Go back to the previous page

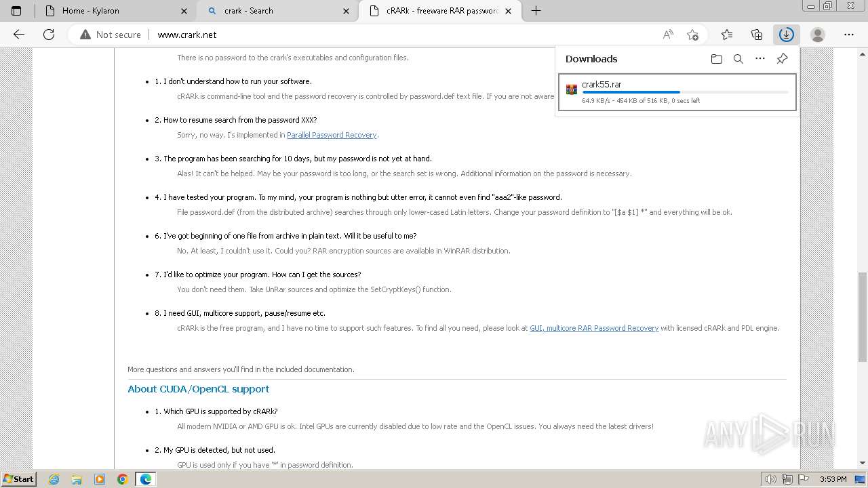pos(19,35)
